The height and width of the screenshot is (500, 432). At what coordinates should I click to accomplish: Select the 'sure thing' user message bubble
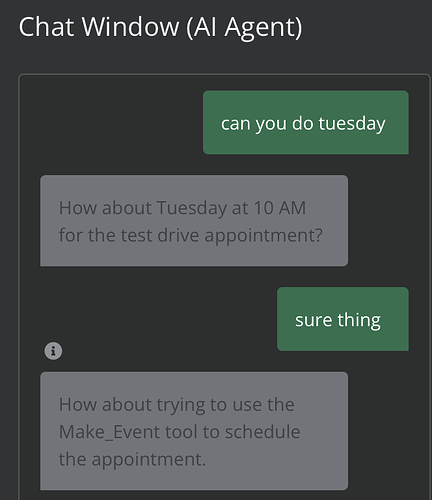[x=343, y=319]
